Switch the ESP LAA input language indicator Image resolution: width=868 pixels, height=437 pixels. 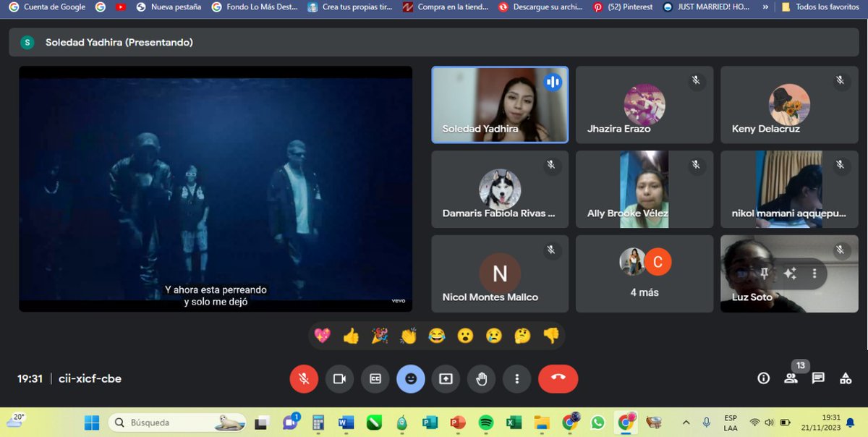pyautogui.click(x=731, y=423)
